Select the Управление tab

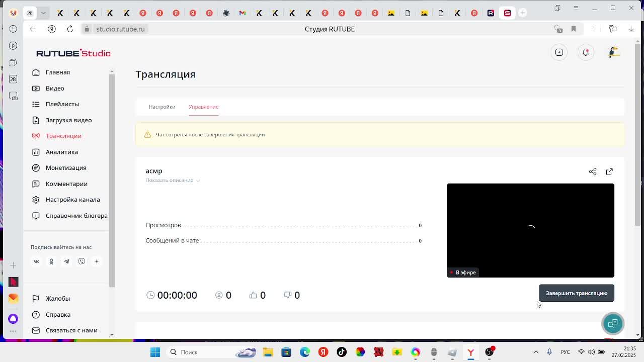pyautogui.click(x=203, y=107)
